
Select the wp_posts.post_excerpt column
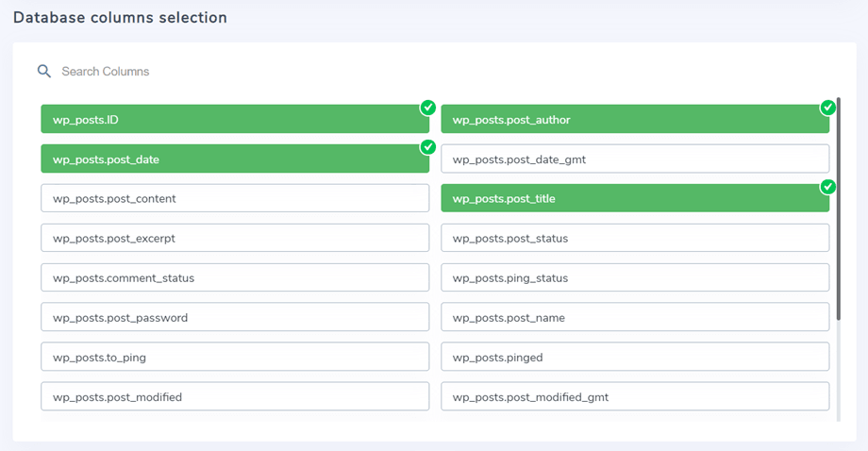235,238
